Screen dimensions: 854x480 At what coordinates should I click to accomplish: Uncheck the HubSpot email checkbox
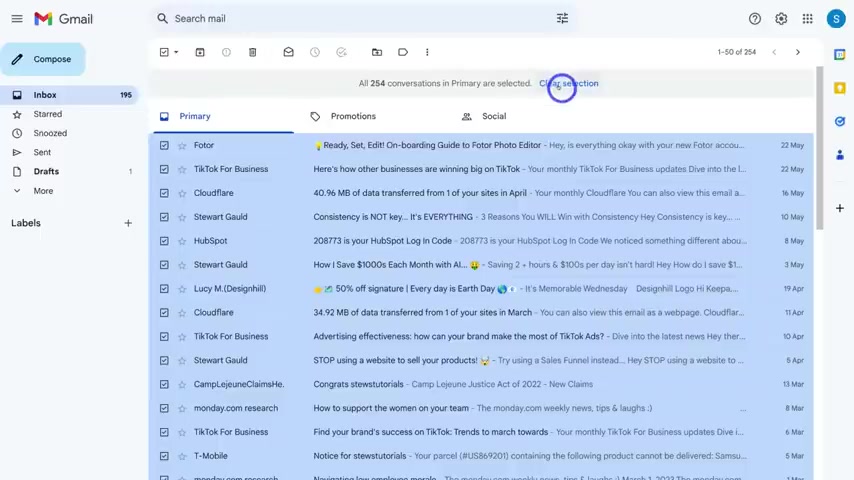click(x=164, y=241)
